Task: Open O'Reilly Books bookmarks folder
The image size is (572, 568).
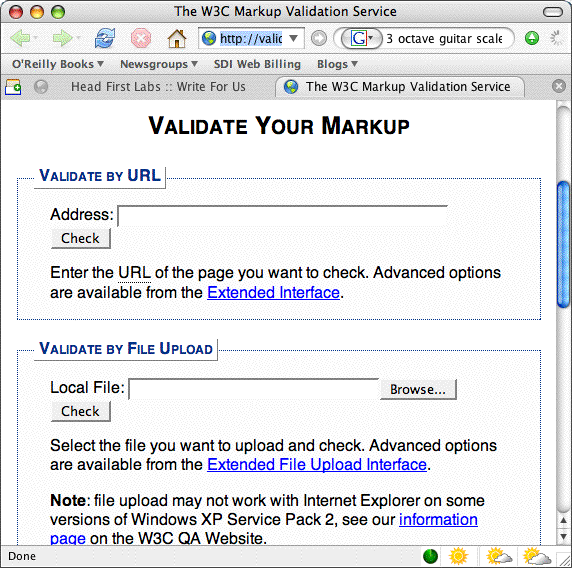Action: click(58, 64)
